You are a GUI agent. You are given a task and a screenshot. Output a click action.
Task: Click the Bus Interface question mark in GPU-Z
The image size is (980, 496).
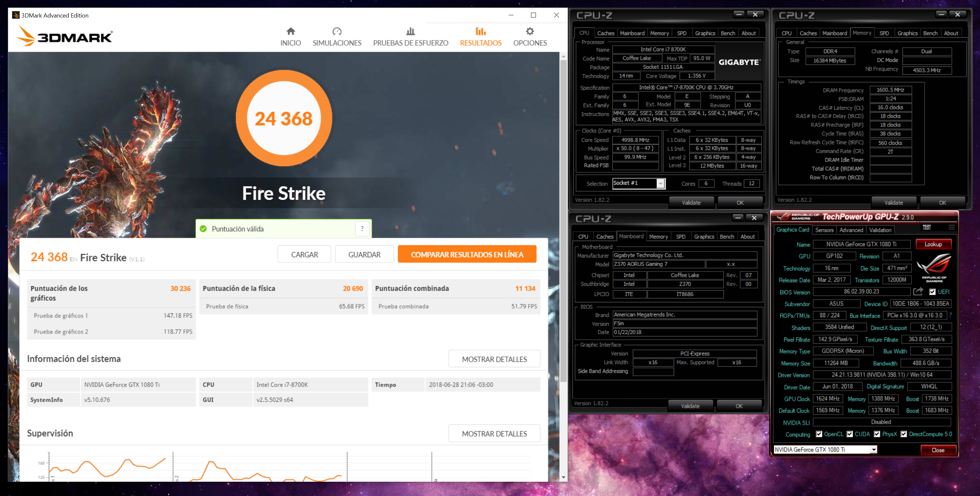click(950, 315)
